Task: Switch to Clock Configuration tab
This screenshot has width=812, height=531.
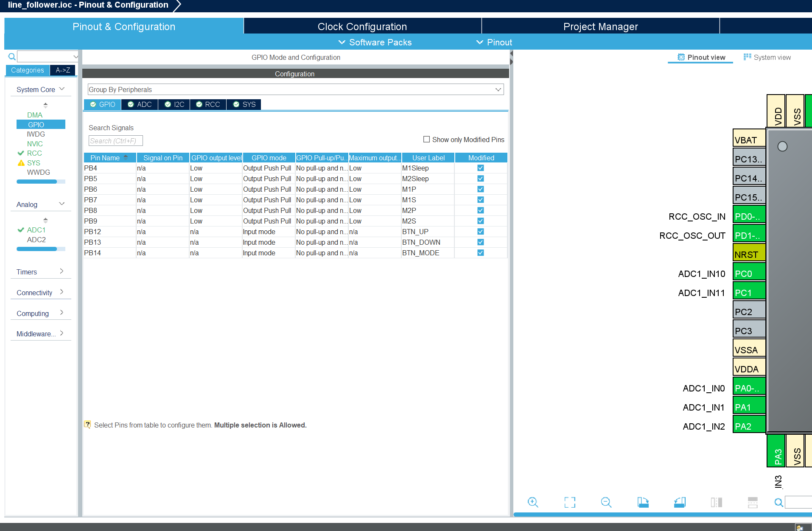Action: (x=362, y=27)
